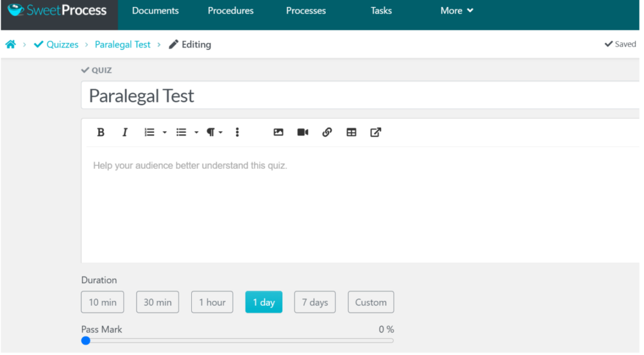Click into the quiz description text area
The height and width of the screenshot is (355, 644).
coord(360,204)
